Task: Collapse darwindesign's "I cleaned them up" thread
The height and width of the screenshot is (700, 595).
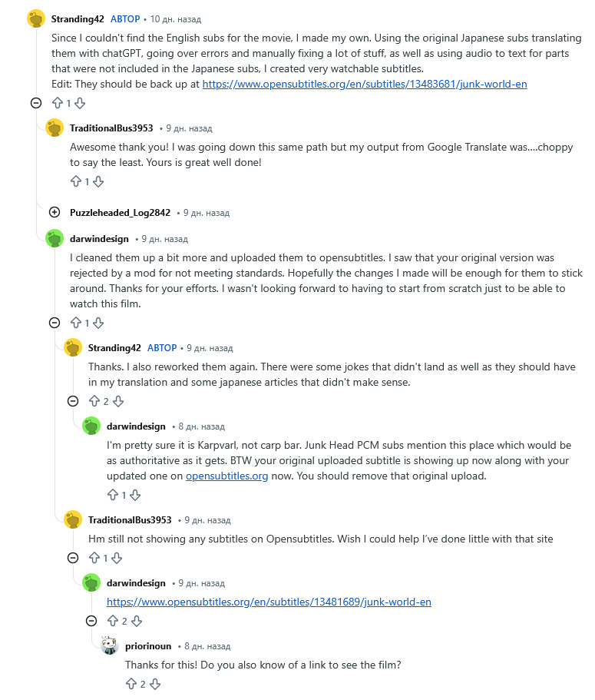Action: (54, 323)
